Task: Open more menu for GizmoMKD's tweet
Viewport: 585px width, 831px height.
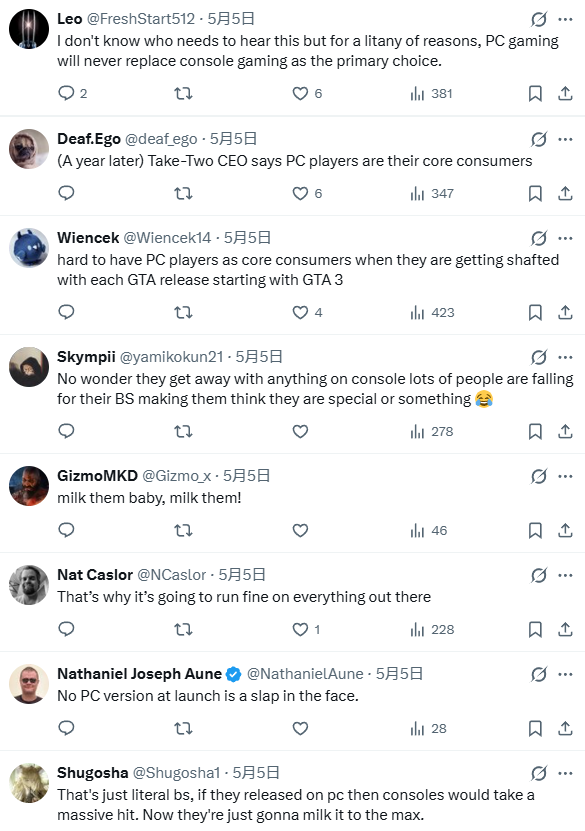Action: coord(565,476)
